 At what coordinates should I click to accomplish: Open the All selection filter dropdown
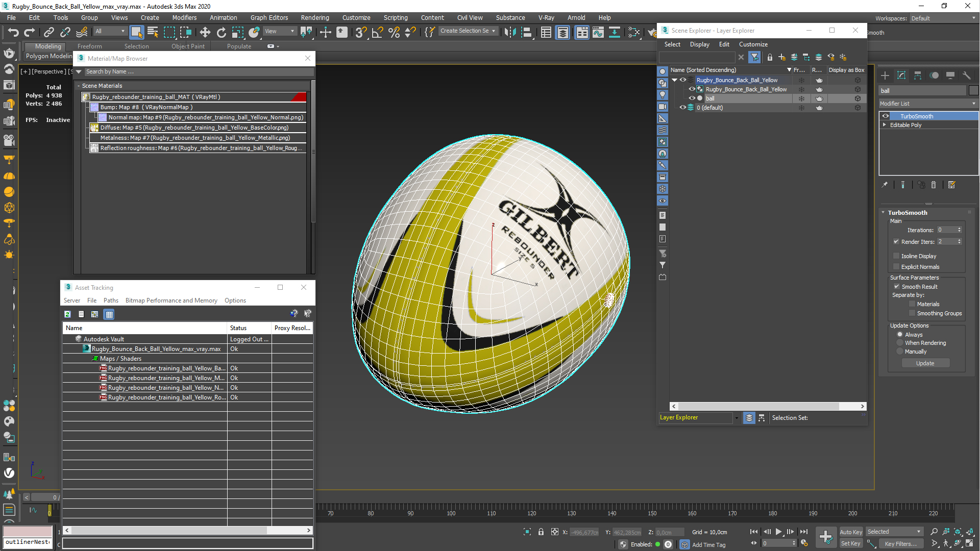(110, 31)
